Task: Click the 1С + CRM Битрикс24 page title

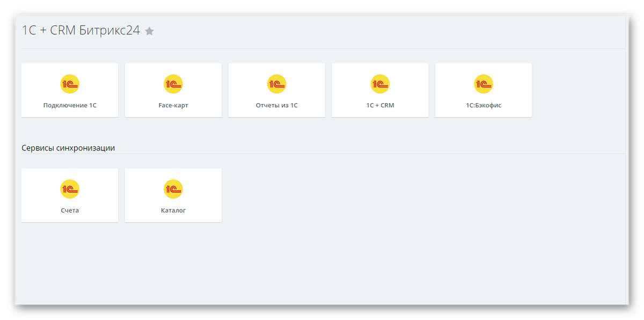Action: click(81, 31)
